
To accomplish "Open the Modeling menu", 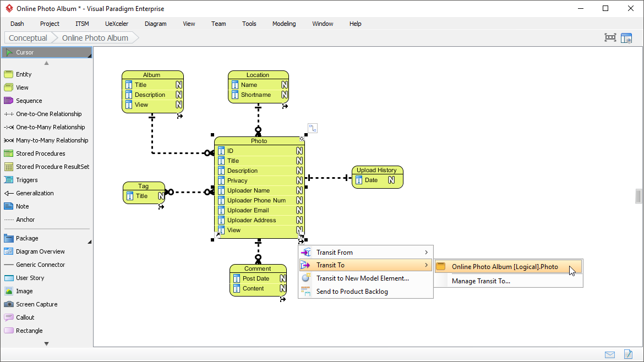I will click(284, 24).
